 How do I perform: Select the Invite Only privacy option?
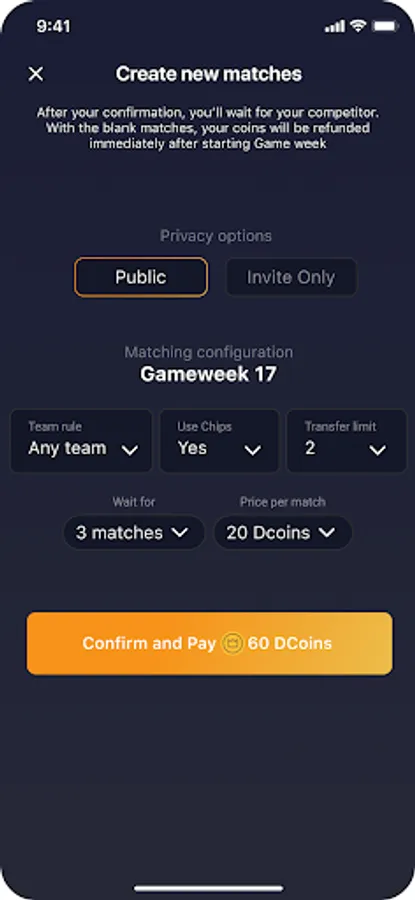click(291, 277)
